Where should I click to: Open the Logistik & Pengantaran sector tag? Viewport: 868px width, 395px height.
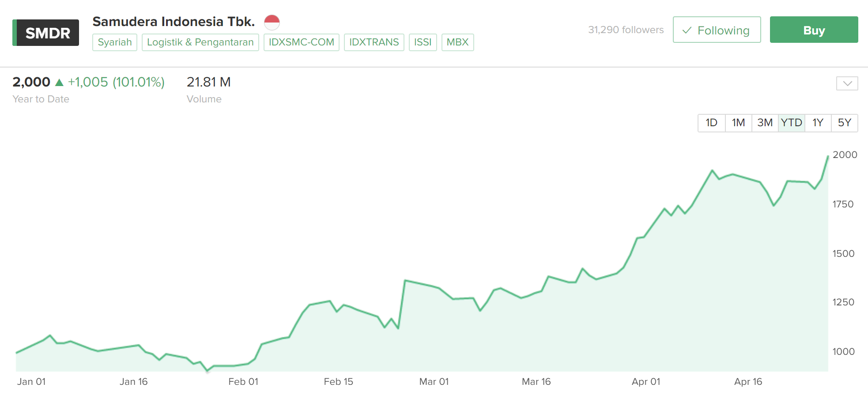(200, 42)
